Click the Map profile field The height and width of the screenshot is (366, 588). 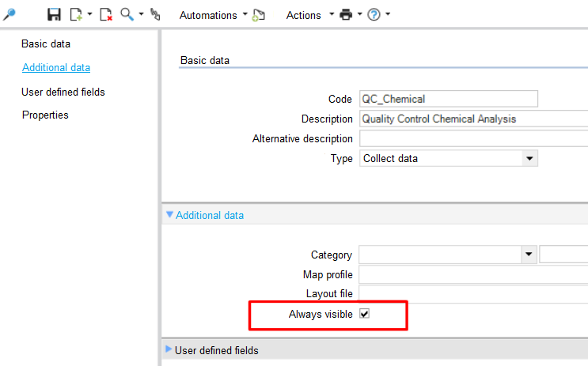click(x=473, y=274)
